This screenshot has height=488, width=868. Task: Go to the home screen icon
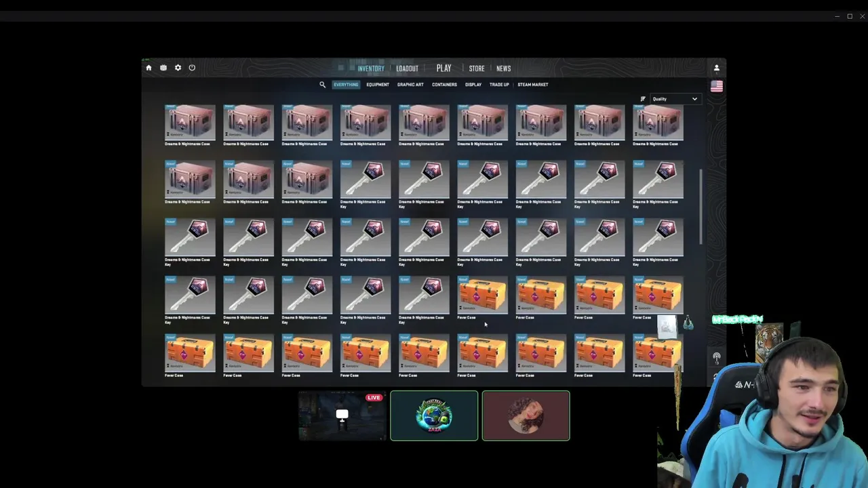[x=149, y=68]
